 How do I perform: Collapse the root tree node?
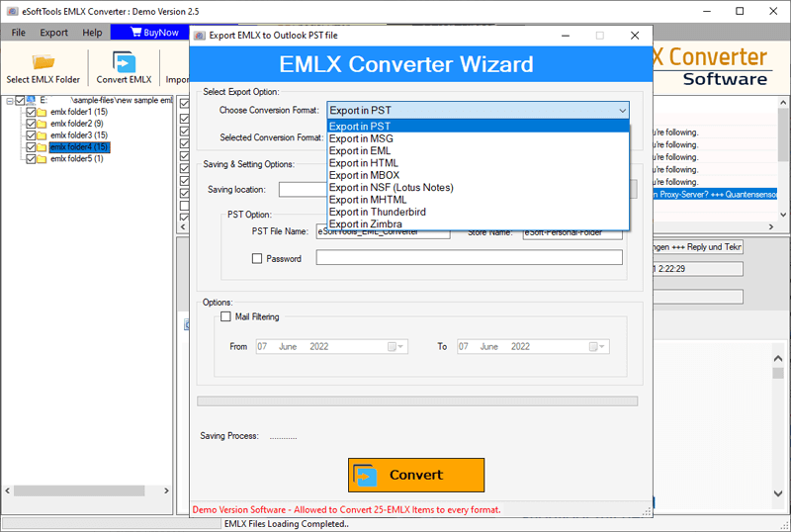coord(10,101)
